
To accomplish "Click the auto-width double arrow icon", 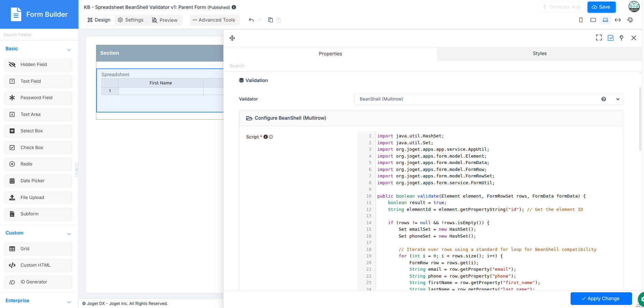I will click(618, 20).
